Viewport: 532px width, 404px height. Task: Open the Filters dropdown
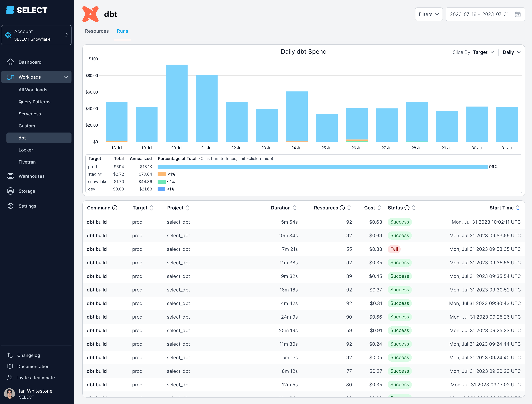[429, 14]
